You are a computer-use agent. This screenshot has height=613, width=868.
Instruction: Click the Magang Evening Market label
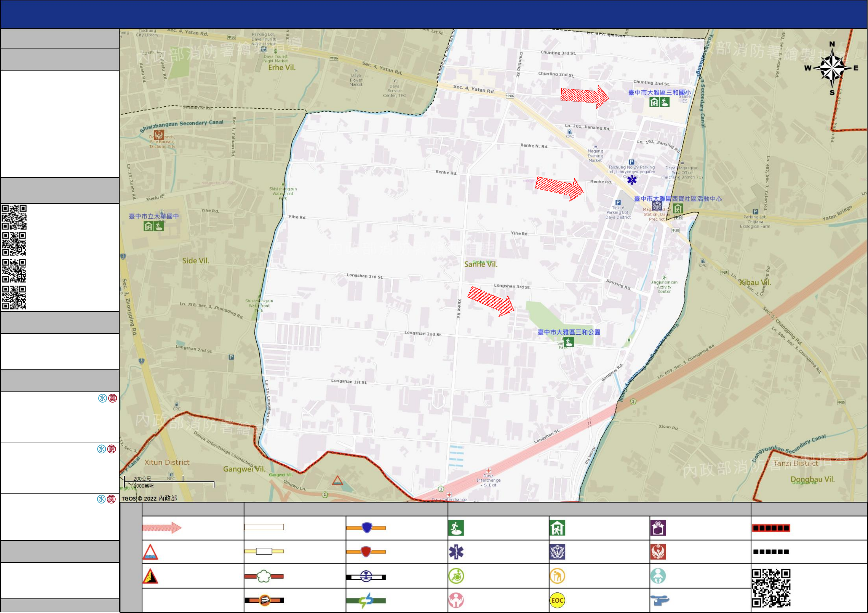pyautogui.click(x=596, y=155)
